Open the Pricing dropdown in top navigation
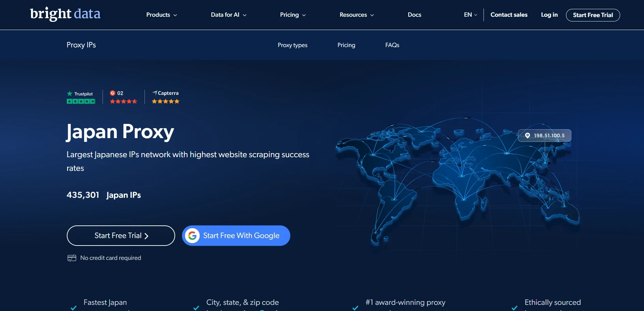This screenshot has height=311, width=644. click(293, 15)
